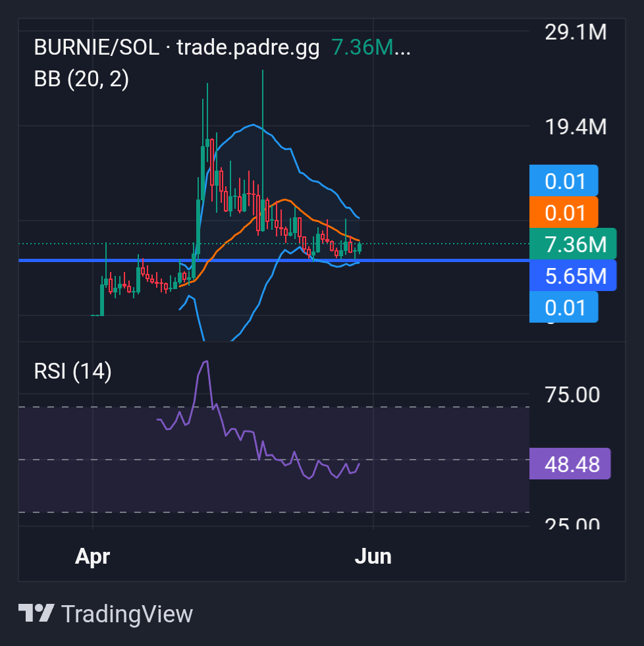This screenshot has height=646, width=644.
Task: Click the 25.00 RSI axis value
Action: point(572,524)
